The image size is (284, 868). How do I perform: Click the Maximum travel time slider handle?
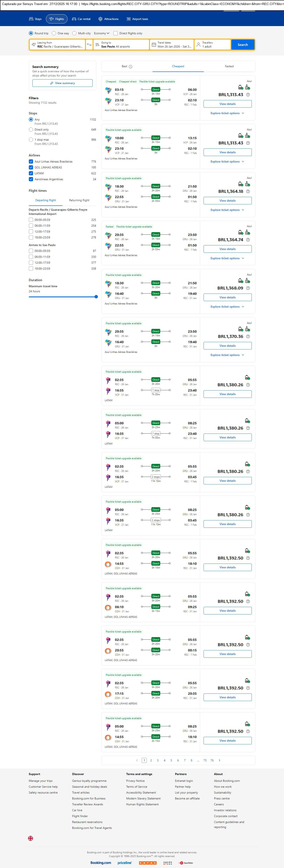[x=96, y=297]
